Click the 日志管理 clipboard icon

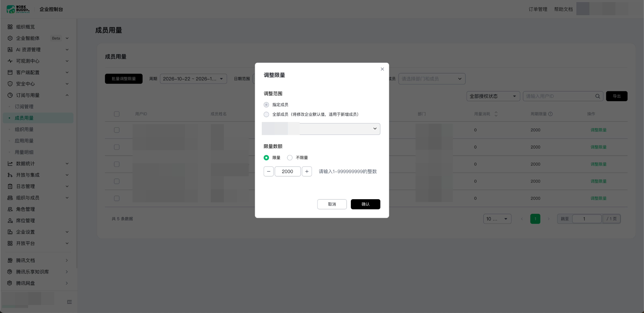click(x=10, y=186)
